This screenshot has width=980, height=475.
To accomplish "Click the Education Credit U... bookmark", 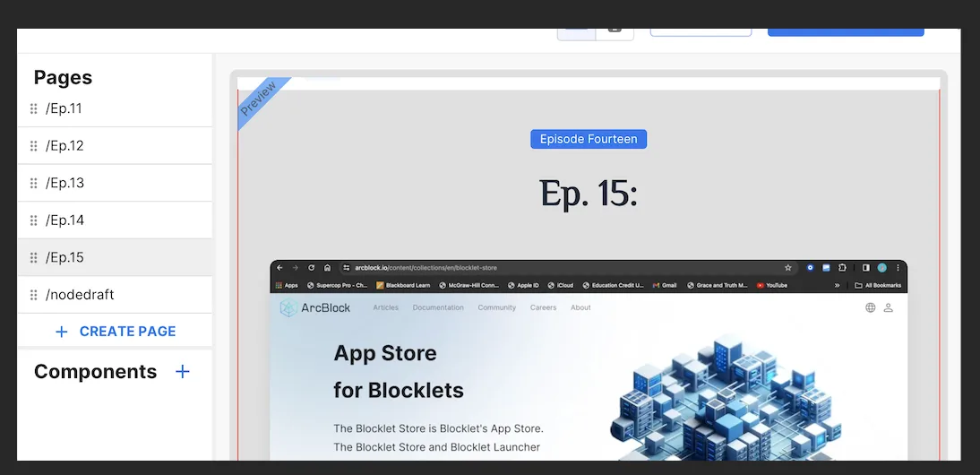I will tap(613, 285).
